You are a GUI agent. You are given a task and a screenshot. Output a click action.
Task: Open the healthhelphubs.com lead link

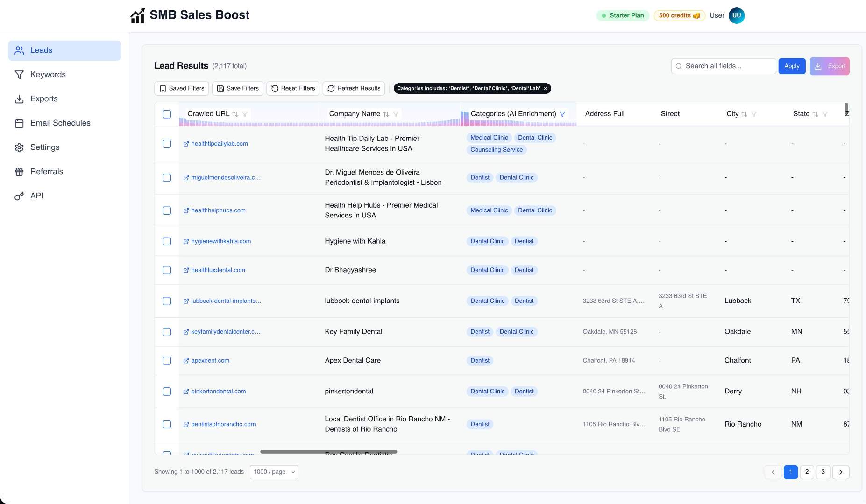coord(218,210)
